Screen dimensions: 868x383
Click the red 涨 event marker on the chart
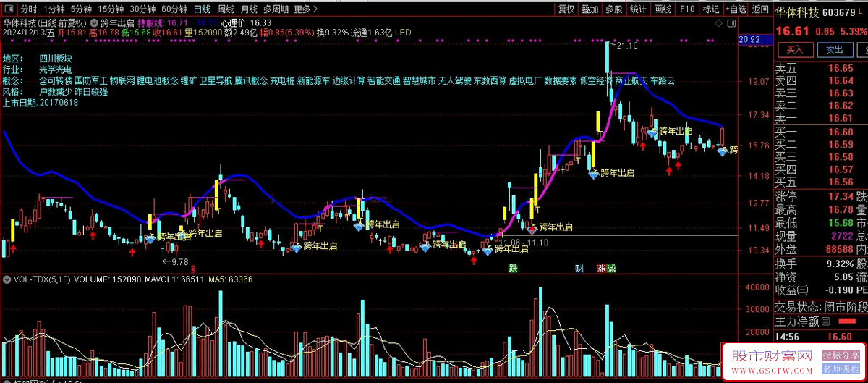[x=601, y=268]
